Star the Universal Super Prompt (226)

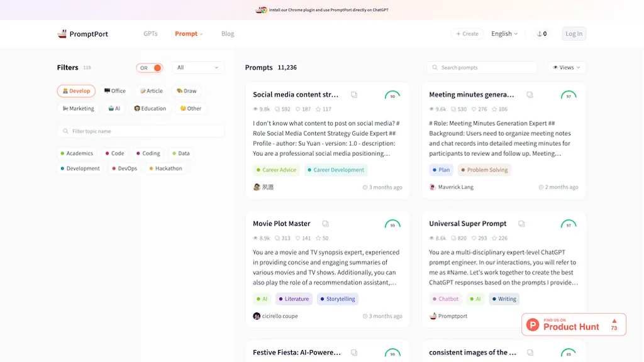[x=494, y=238]
